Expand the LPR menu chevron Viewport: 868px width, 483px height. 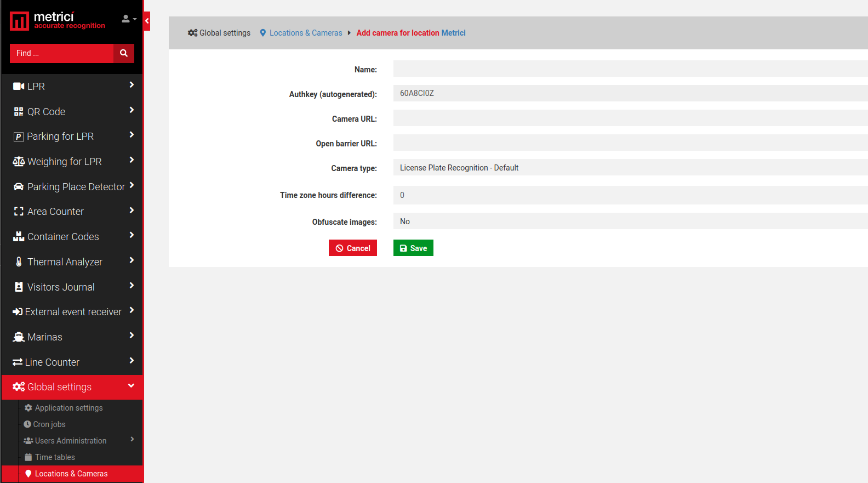132,85
